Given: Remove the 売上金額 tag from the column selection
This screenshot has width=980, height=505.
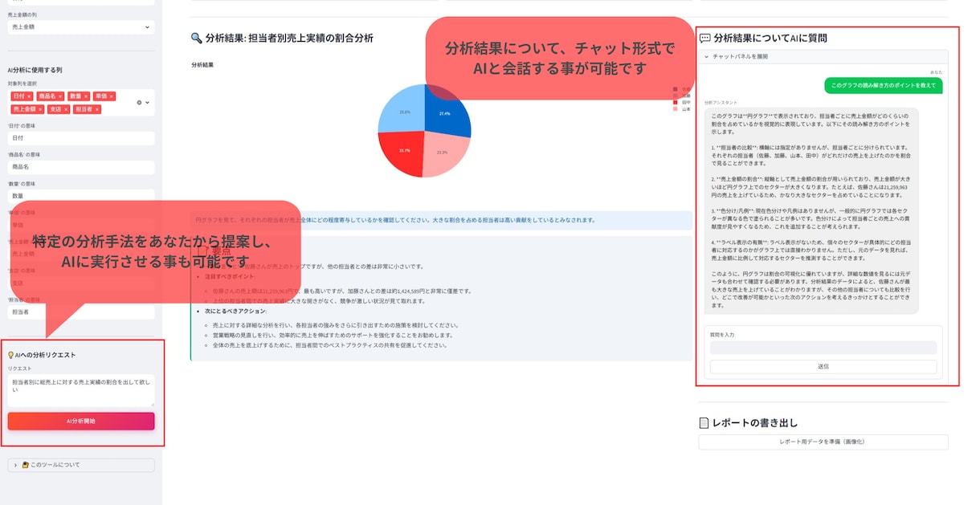Looking at the screenshot, I should click(x=40, y=109).
